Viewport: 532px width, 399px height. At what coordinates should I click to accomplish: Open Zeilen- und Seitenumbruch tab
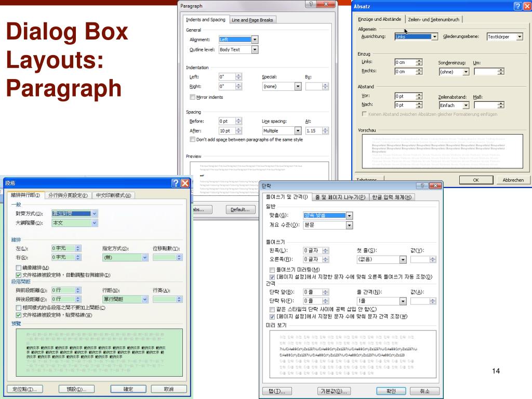tap(434, 19)
